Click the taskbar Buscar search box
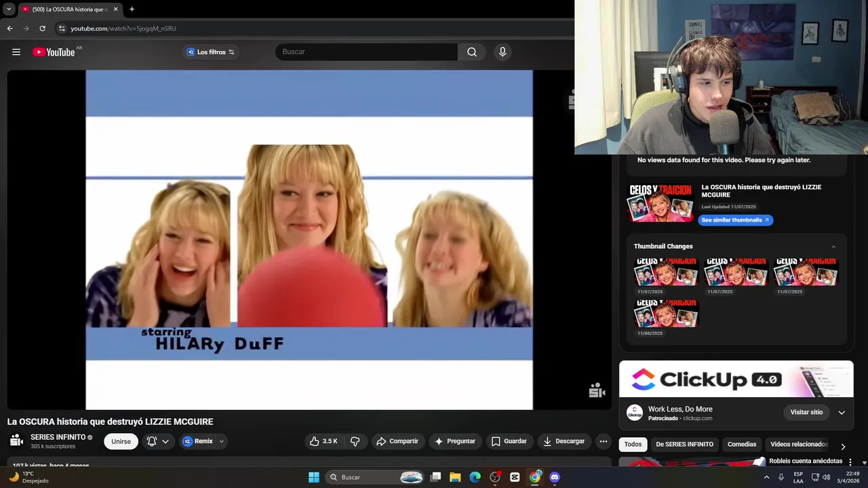 (375, 477)
